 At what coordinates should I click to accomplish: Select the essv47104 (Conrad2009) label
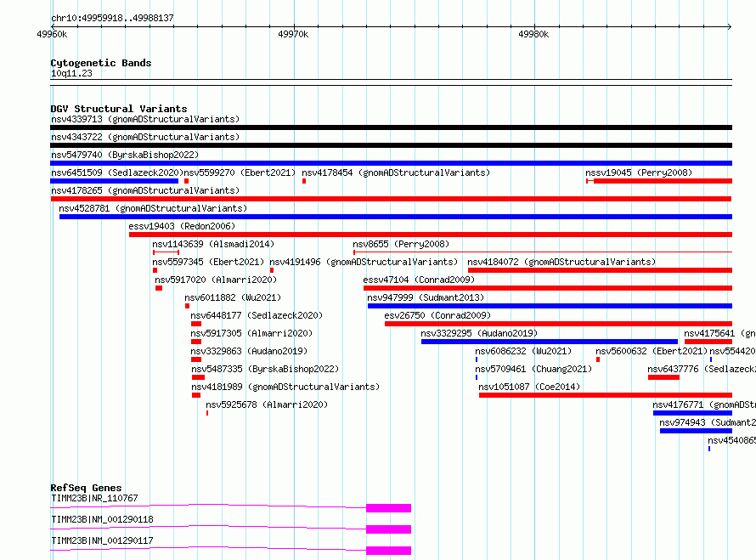(x=419, y=280)
